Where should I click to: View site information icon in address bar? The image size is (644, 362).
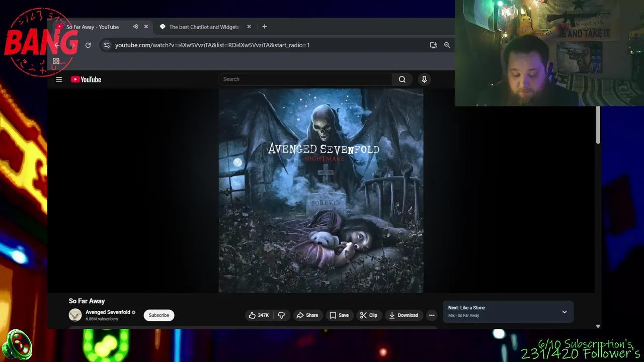point(106,45)
